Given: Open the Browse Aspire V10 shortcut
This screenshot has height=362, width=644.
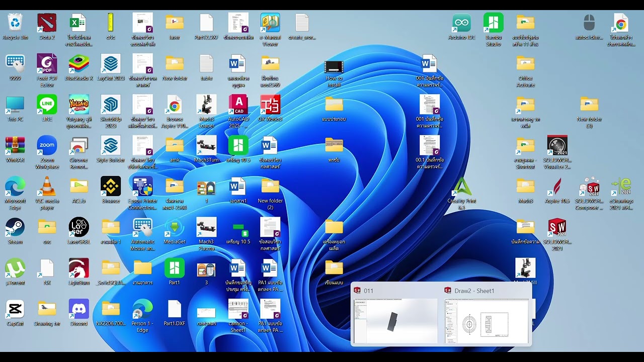Looking at the screenshot, I should 175,112.
